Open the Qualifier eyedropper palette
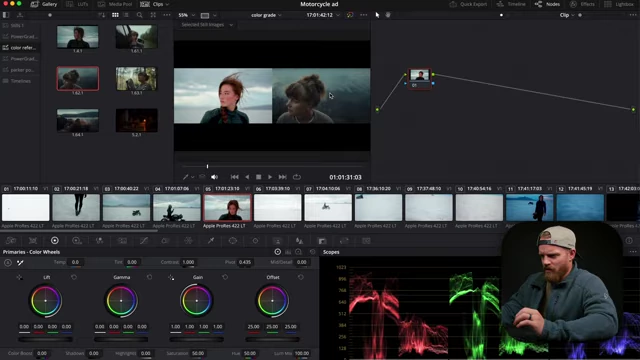The image size is (640, 360). tap(211, 241)
